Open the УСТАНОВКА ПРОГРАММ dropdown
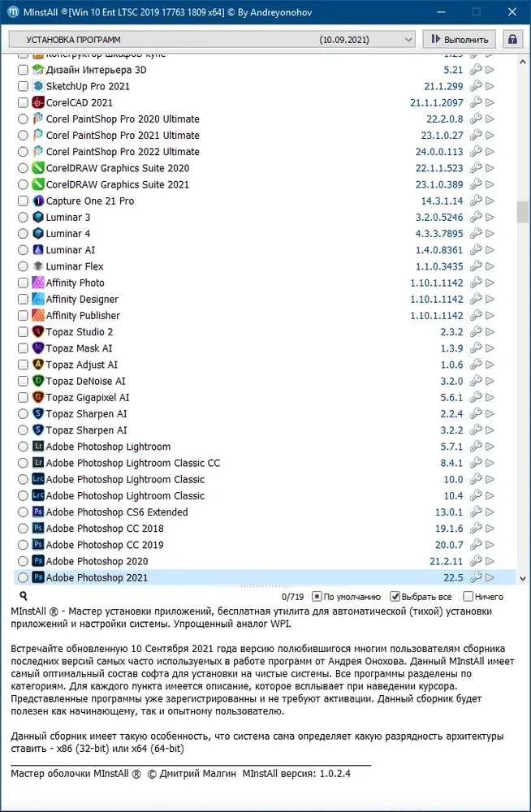The image size is (531, 812). [213, 39]
